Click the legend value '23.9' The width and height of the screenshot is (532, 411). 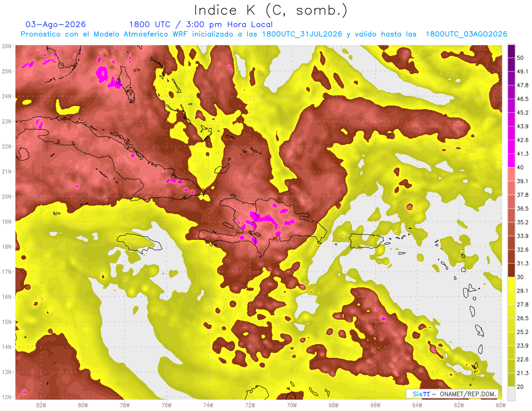(523, 345)
